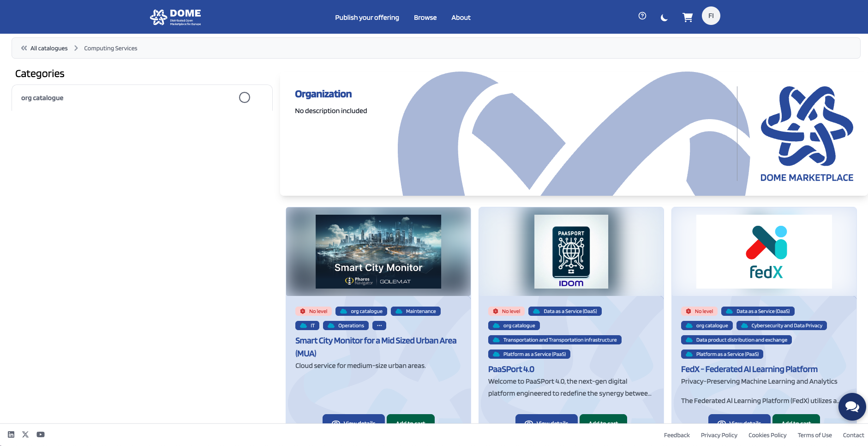Open the Browse menu item
This screenshot has height=446, width=868.
click(425, 18)
